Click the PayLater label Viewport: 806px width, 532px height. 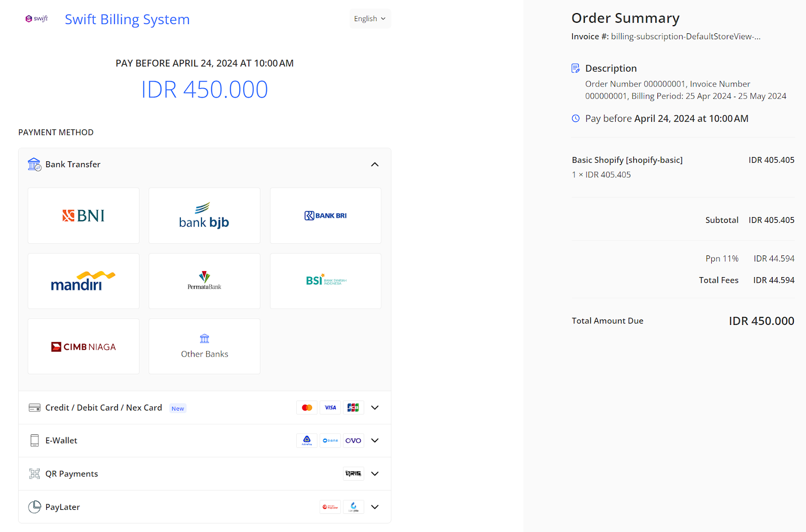tap(62, 507)
